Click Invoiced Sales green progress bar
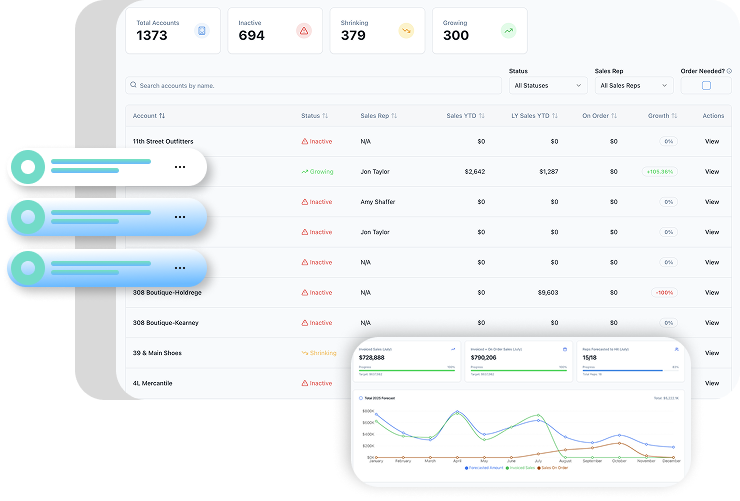This screenshot has height=501, width=740. point(407,370)
